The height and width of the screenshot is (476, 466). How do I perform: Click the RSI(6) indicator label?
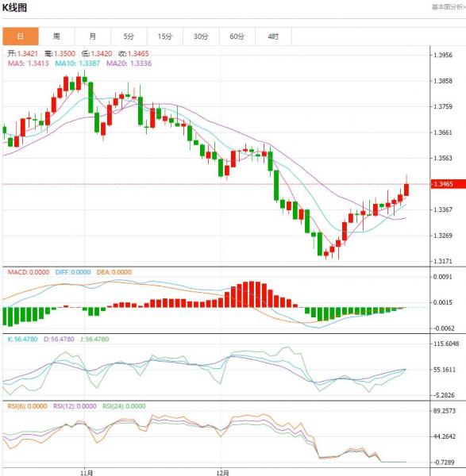point(27,406)
